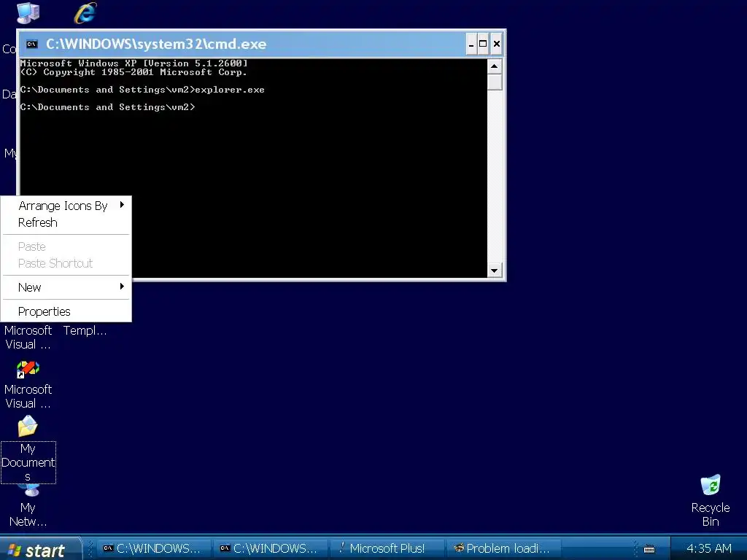Launch Internet Explorer from the desktop
747x560 pixels.
(86, 12)
